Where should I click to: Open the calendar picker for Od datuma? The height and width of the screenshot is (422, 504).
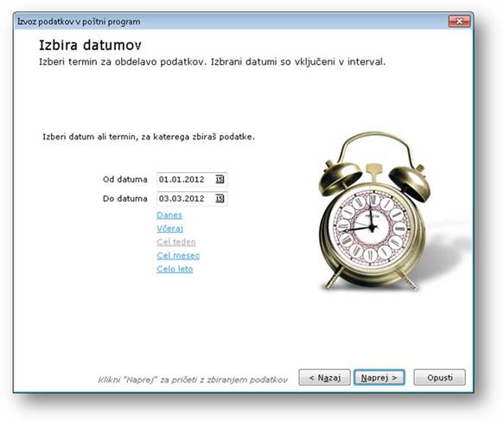coord(220,180)
